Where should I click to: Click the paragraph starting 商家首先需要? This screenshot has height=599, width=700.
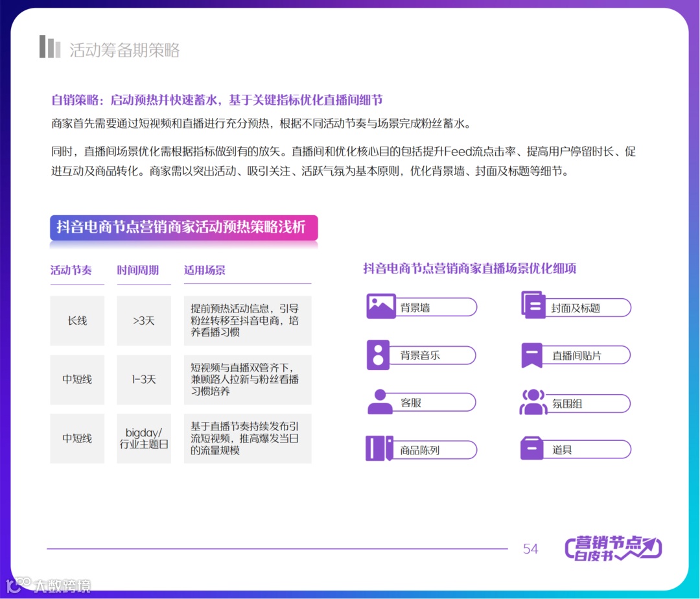pyautogui.click(x=261, y=124)
